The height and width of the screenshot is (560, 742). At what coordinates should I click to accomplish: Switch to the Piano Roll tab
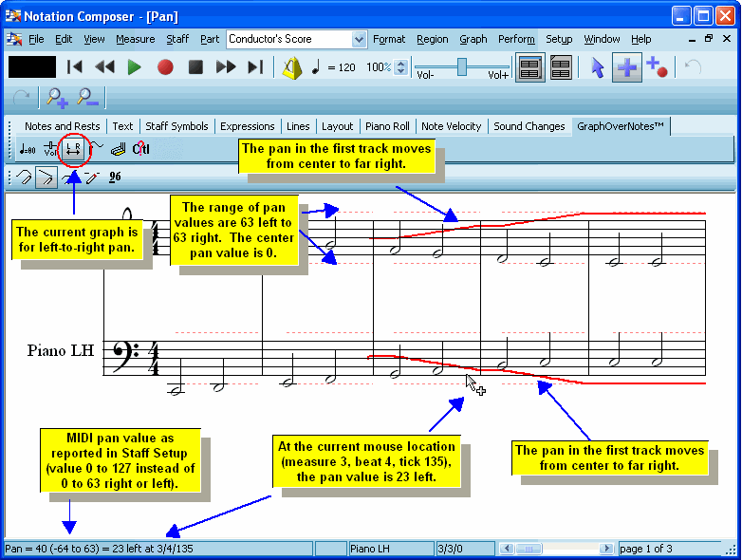[386, 126]
